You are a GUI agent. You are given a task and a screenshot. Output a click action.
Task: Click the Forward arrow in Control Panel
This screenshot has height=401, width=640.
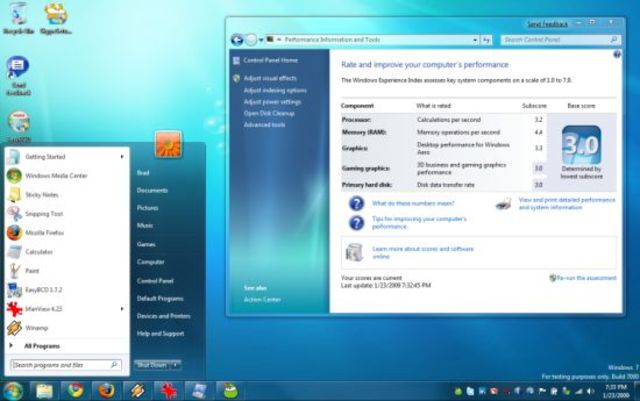coord(251,40)
